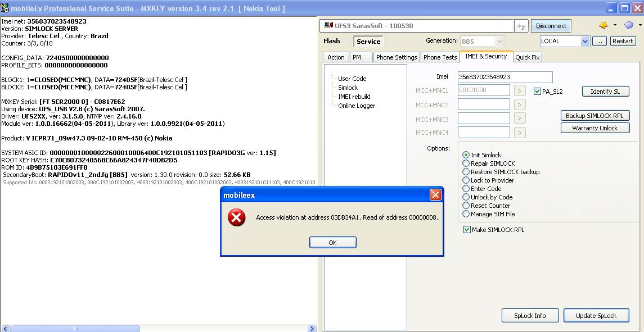Open the dropdown arrow next to the speech bubble

tap(640, 25)
